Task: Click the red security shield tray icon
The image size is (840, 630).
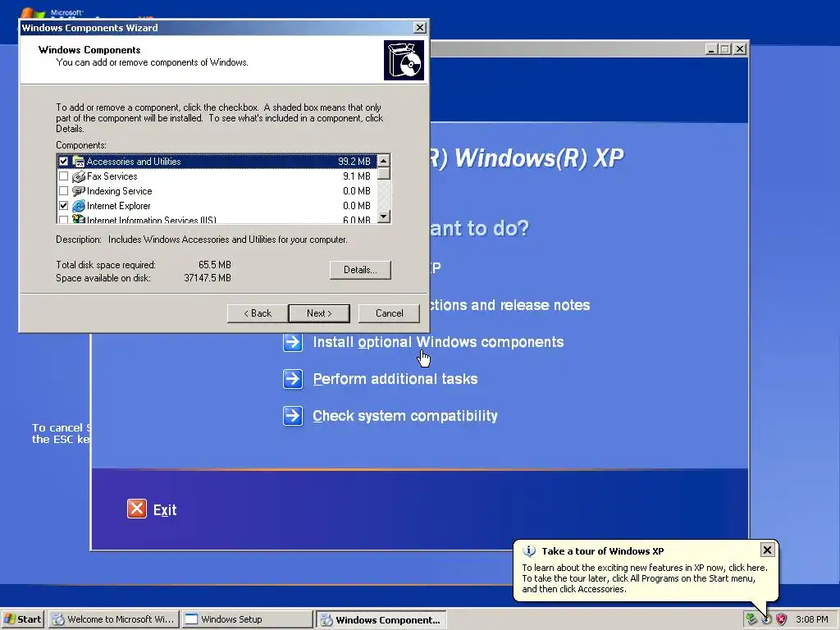Action: tap(782, 619)
